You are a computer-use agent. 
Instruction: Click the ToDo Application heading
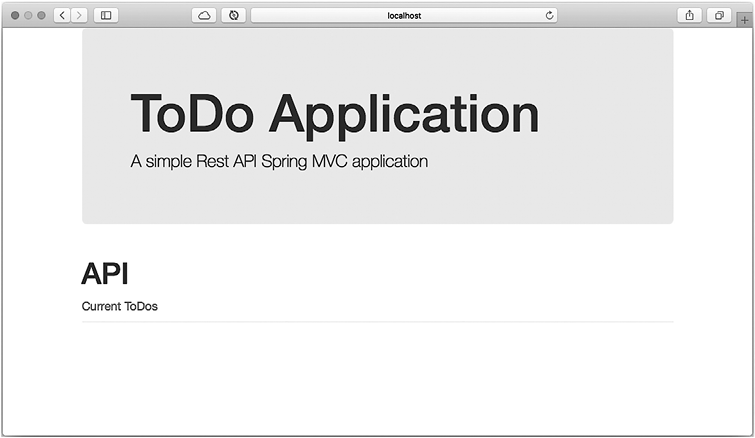click(x=334, y=113)
